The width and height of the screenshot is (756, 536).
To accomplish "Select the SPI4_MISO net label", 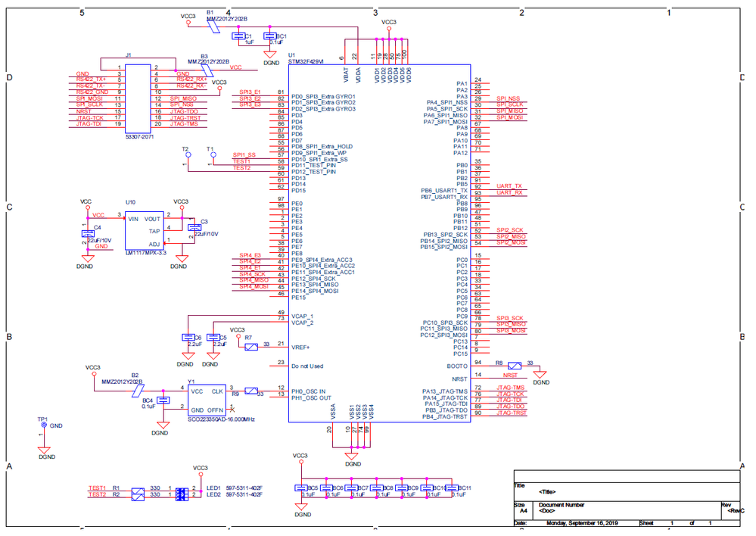I will 254,280.
